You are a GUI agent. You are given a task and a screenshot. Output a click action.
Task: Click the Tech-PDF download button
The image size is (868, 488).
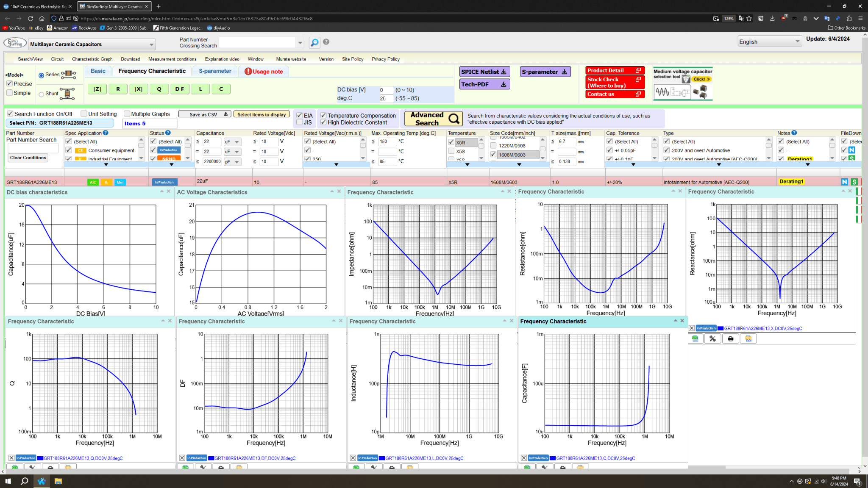[484, 84]
